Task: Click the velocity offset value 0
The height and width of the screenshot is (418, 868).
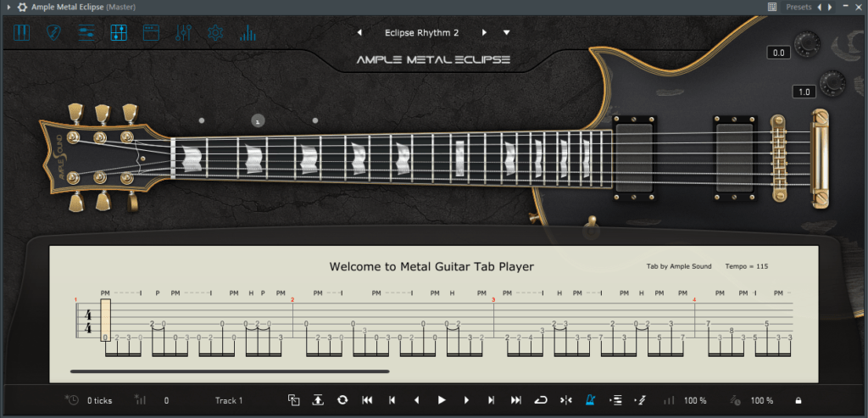Action: pyautogui.click(x=167, y=400)
